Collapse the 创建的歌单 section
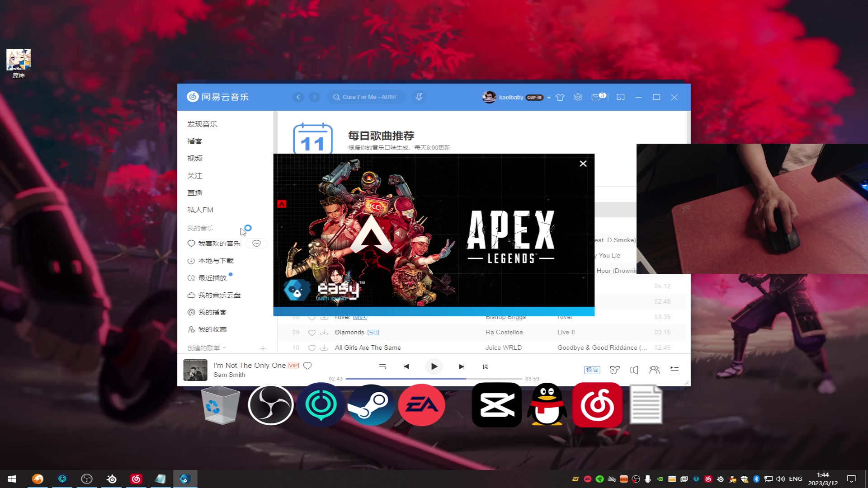 [207, 348]
